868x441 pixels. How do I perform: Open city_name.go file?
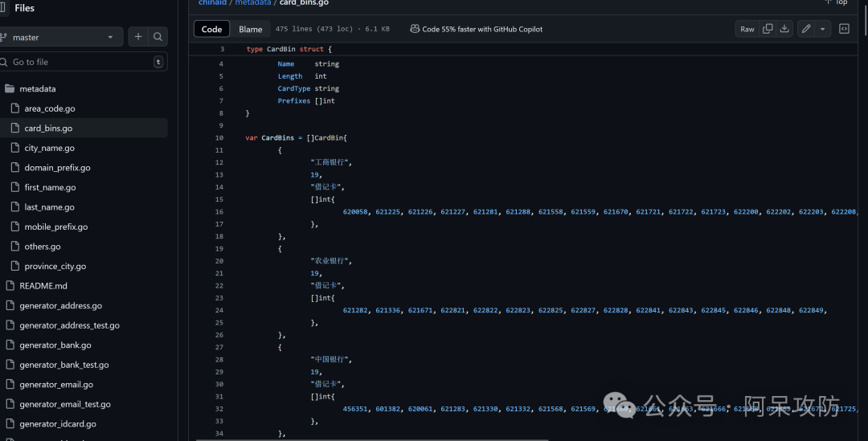pyautogui.click(x=49, y=148)
